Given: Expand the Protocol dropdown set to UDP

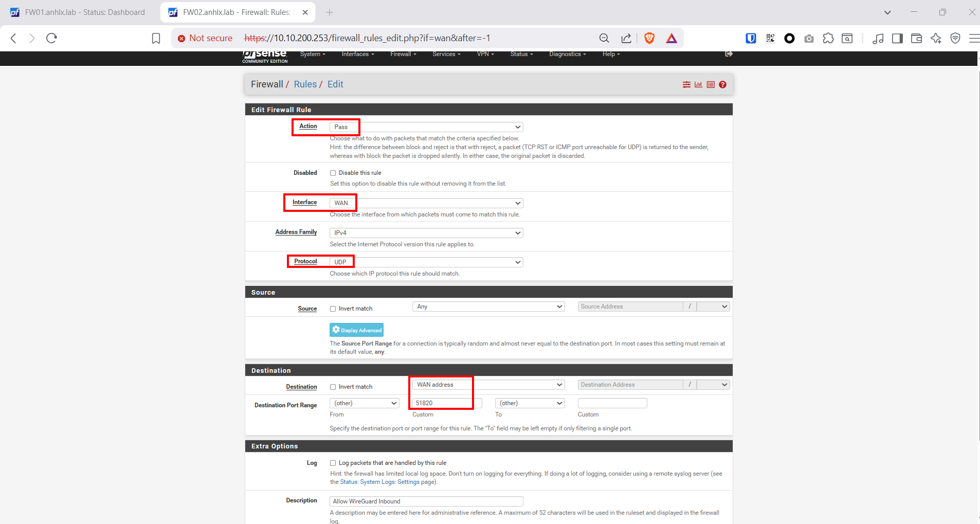Looking at the screenshot, I should 426,262.
